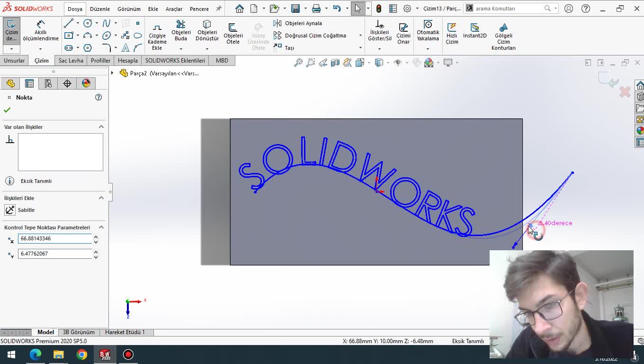Click the Objeleri Ötele offset tool
The width and height of the screenshot is (644, 364).
[233, 33]
